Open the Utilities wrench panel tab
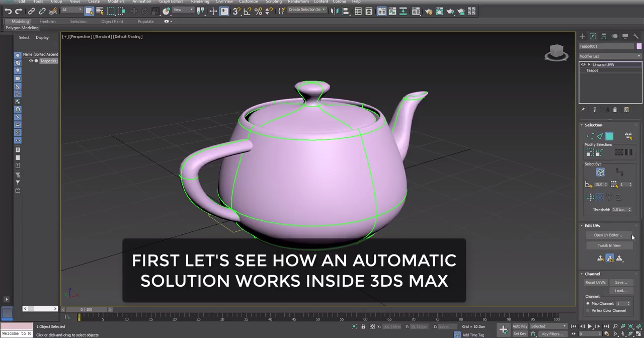 point(635,36)
